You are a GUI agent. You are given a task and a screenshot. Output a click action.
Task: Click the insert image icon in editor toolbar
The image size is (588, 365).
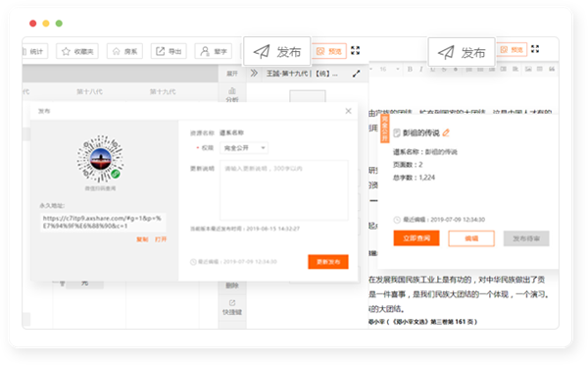point(528,69)
